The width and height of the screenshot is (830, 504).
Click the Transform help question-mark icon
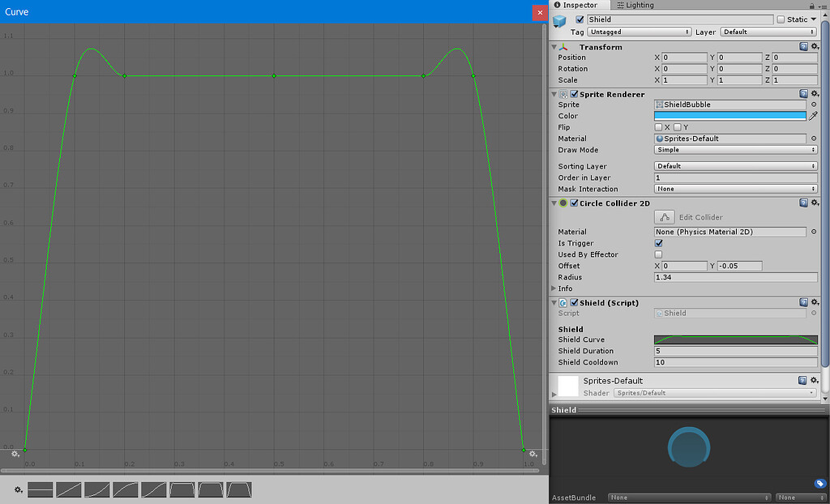(x=803, y=46)
